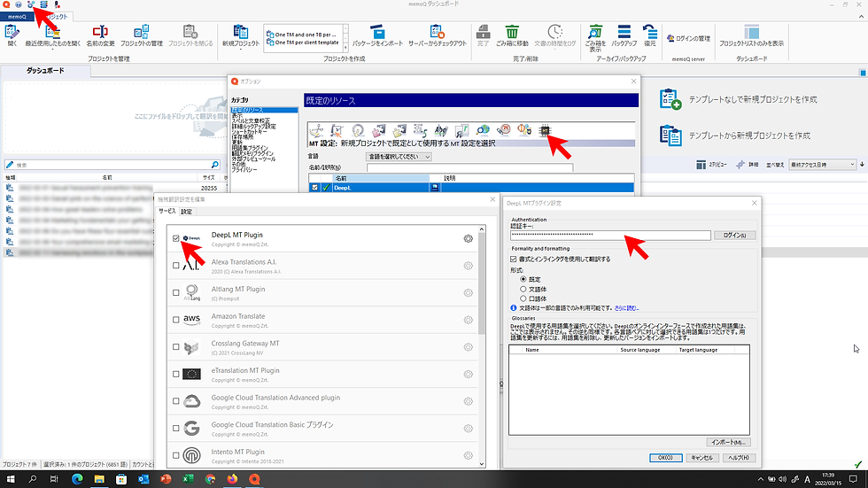This screenshot has height=488, width=868.
Task: Click OK in DeepL plugin settings
Action: (665, 458)
